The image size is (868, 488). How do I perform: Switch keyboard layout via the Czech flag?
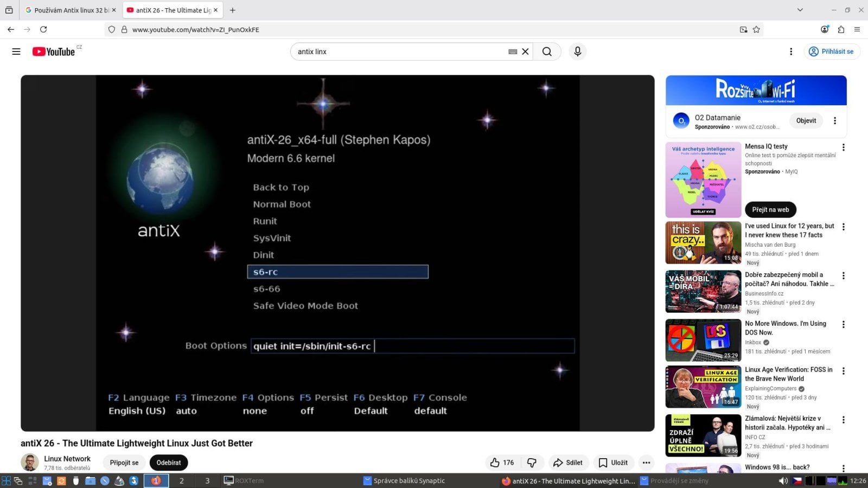(797, 480)
